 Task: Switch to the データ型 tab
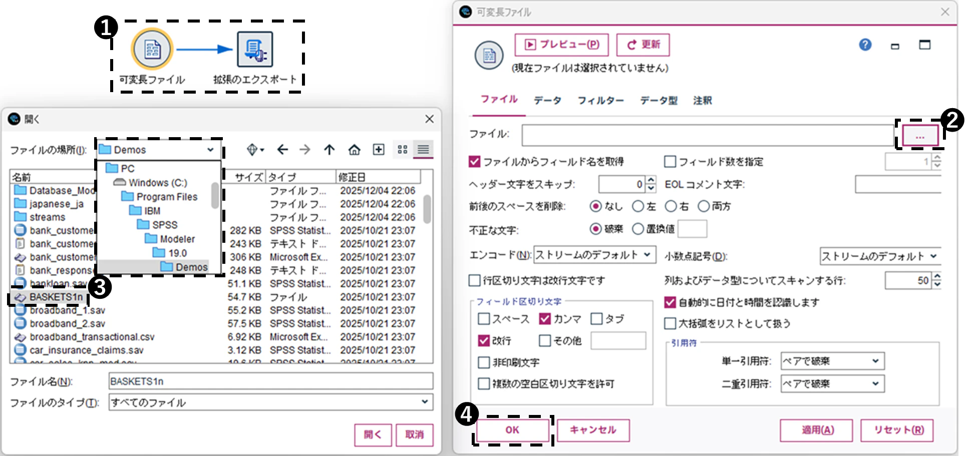pyautogui.click(x=659, y=101)
